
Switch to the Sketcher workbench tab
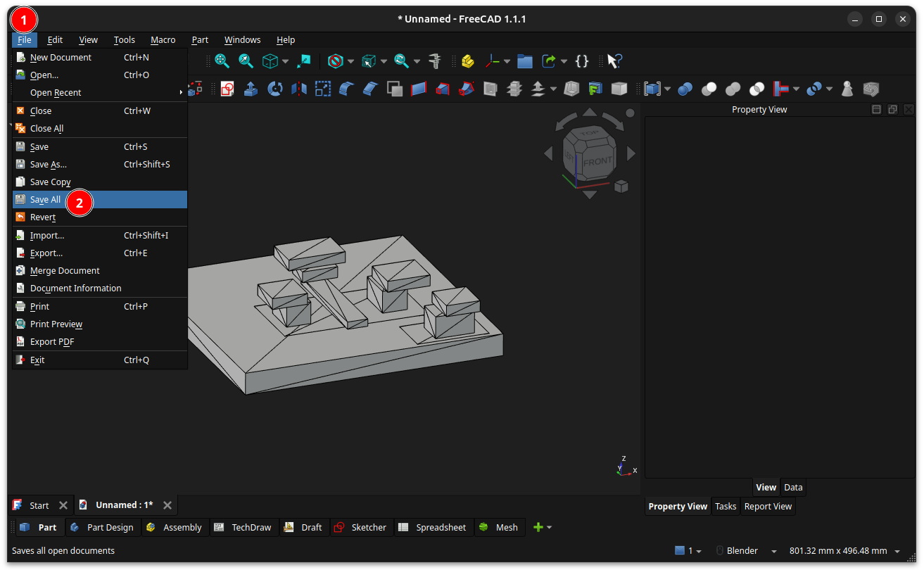pyautogui.click(x=360, y=528)
